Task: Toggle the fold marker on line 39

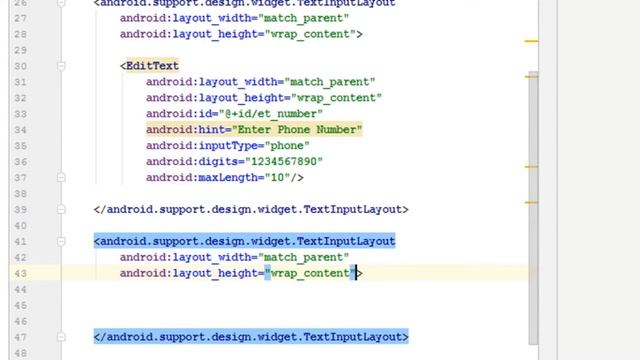Action: (61, 209)
